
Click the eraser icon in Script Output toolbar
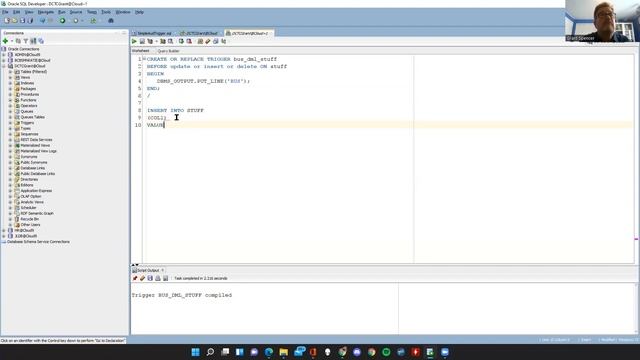[142, 278]
